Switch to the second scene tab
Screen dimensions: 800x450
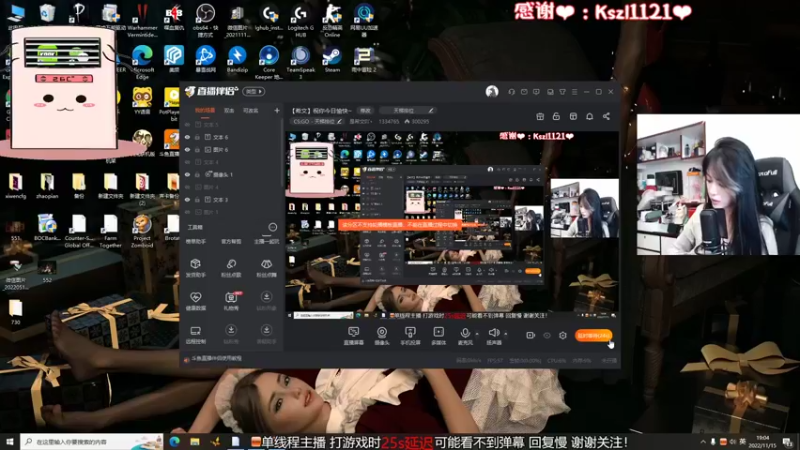coord(229,110)
